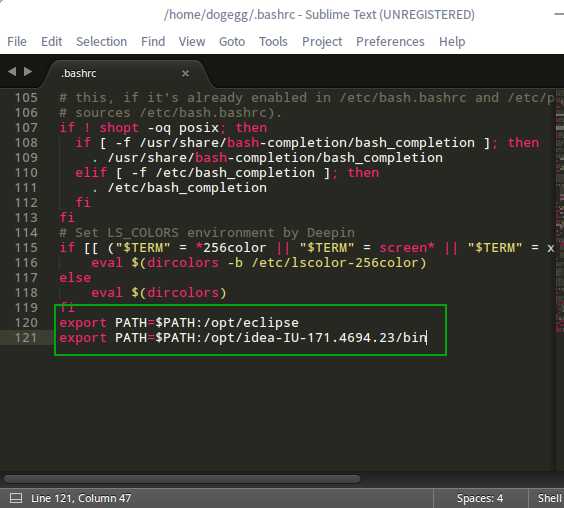Open the File menu
Screen dimensions: 564x508
pos(17,42)
